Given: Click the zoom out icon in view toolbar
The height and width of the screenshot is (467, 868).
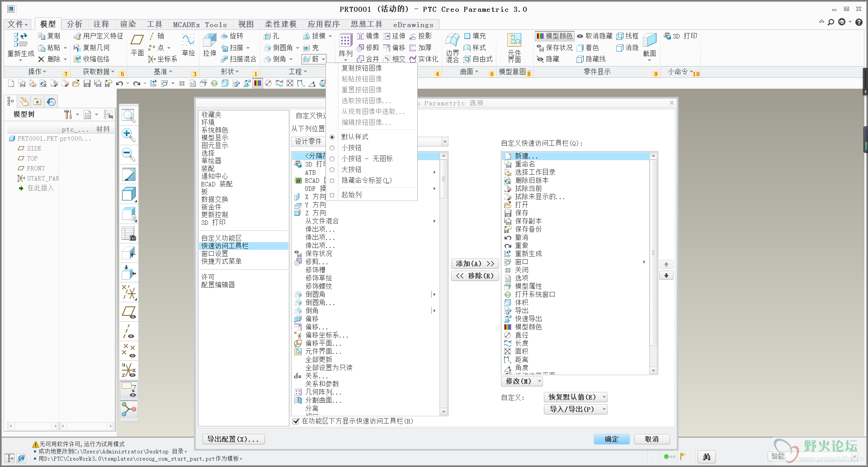Looking at the screenshot, I should pyautogui.click(x=128, y=155).
